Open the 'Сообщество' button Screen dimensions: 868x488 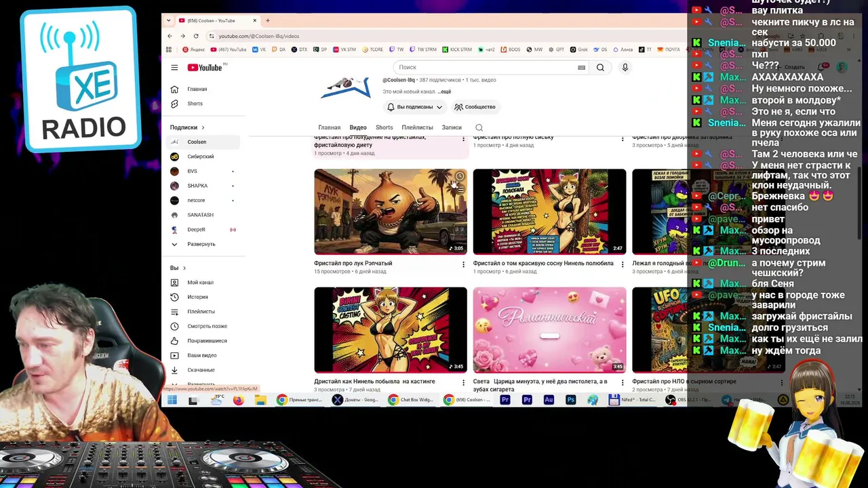(475, 107)
